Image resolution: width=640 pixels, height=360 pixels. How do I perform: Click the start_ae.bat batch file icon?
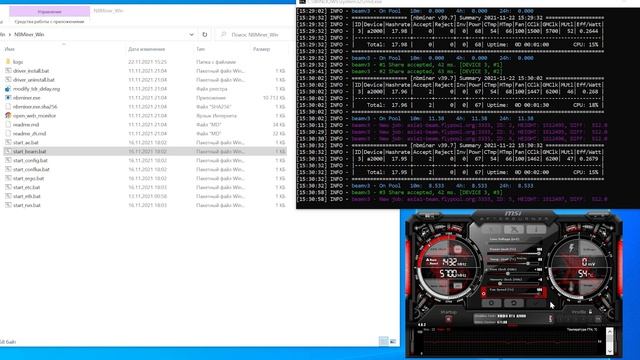(x=8, y=142)
